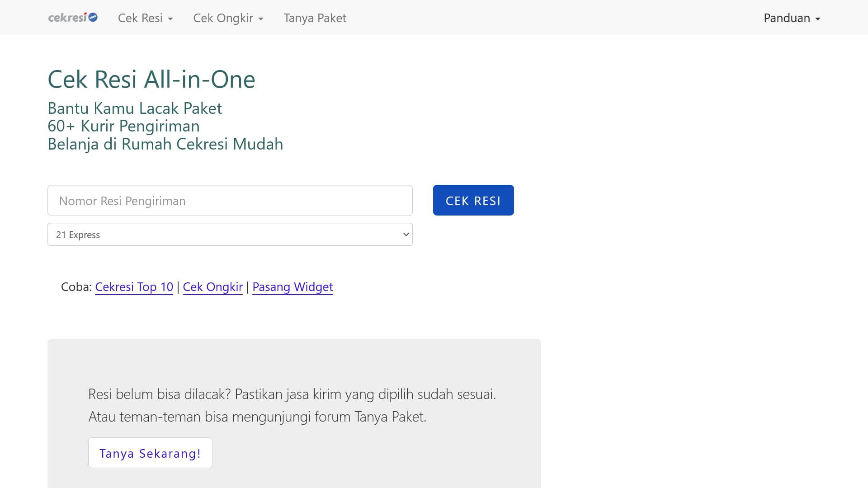Click the blue globe icon in the logo
Image resolution: width=868 pixels, height=488 pixels.
point(93,17)
